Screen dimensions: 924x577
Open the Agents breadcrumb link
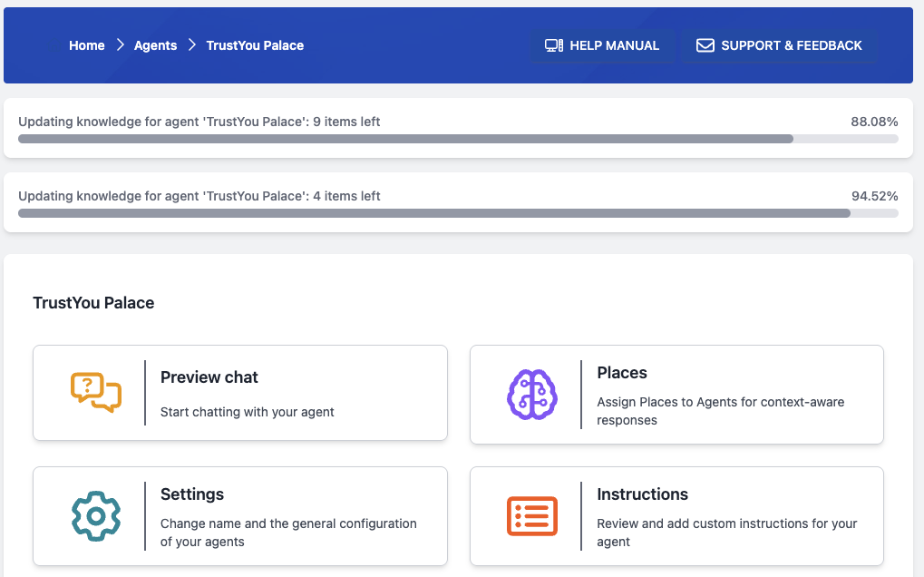(x=156, y=45)
